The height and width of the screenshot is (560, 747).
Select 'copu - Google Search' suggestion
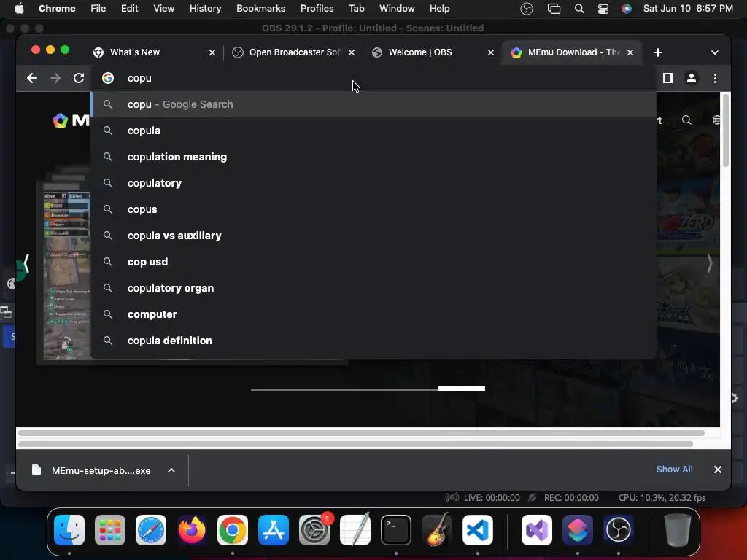tap(373, 104)
